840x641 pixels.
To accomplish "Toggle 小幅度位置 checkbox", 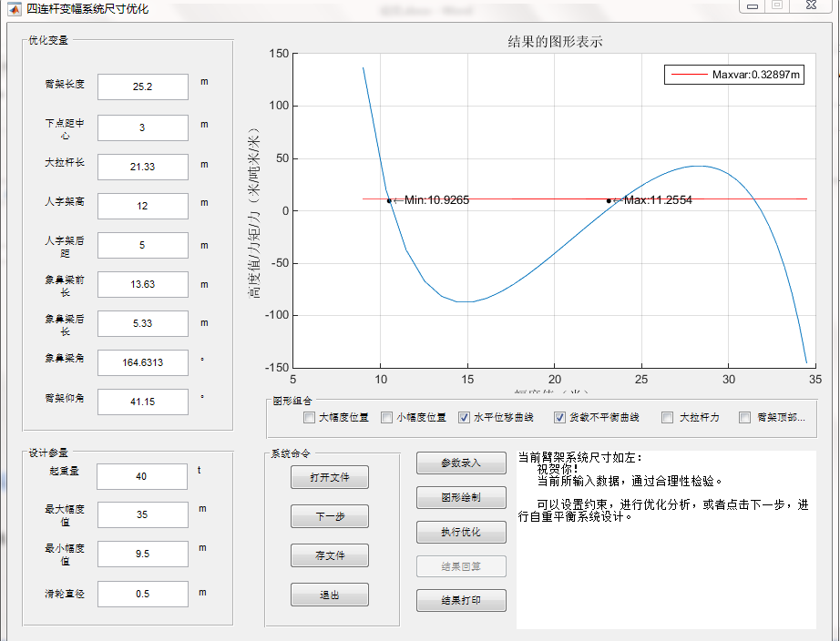I will click(x=387, y=418).
